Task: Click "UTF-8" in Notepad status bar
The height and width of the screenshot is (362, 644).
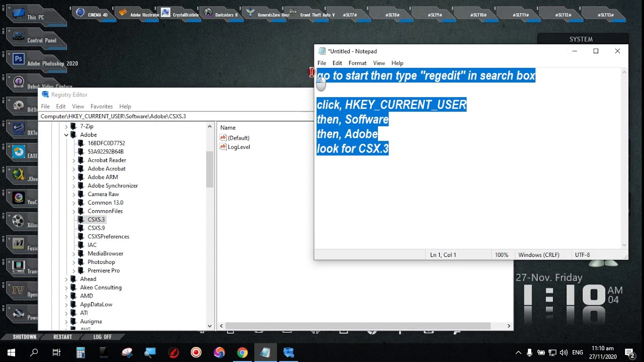Action: (582, 255)
